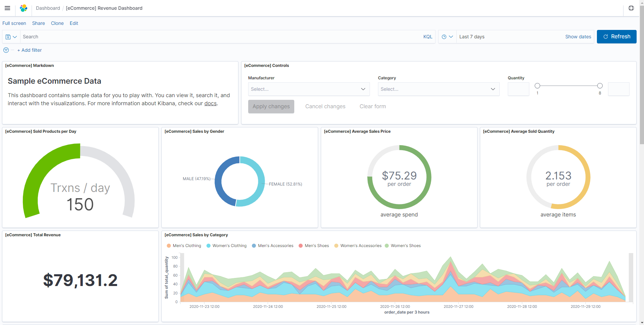Open the hamburger navigation menu
Viewport: 644px width, 325px height.
coord(7,8)
